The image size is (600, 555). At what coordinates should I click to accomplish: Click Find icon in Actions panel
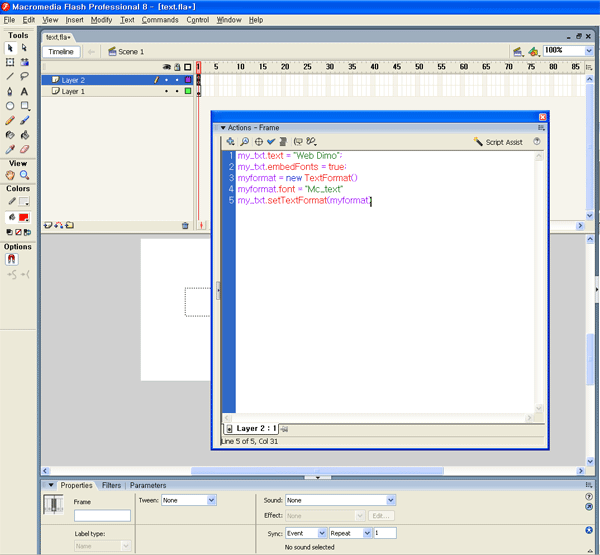(x=245, y=142)
